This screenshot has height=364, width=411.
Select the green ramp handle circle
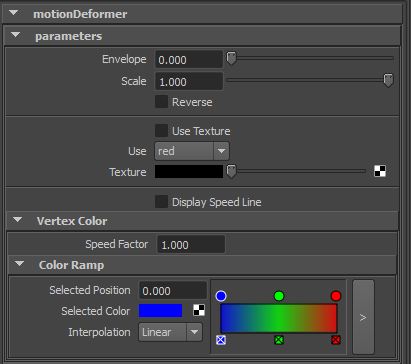[x=279, y=296]
